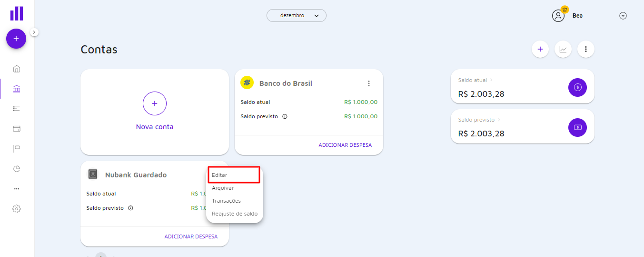Open the chart view icon button

pyautogui.click(x=563, y=49)
